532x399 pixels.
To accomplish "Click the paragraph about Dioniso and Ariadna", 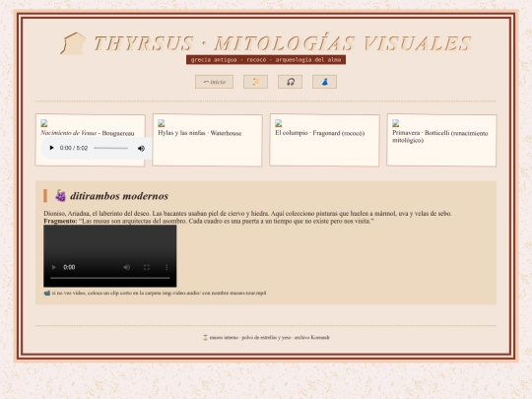I will tap(247, 214).
